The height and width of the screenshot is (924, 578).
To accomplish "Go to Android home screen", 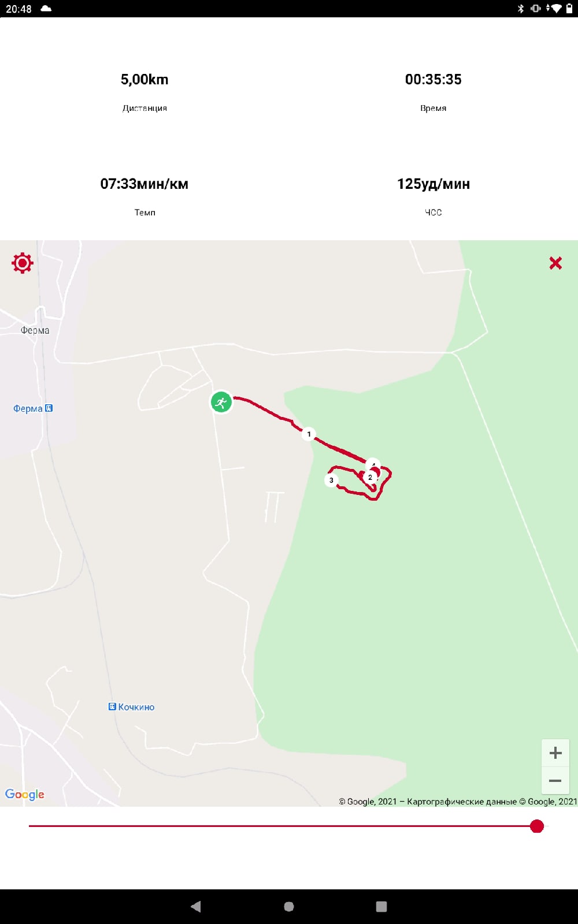I will pos(289,906).
